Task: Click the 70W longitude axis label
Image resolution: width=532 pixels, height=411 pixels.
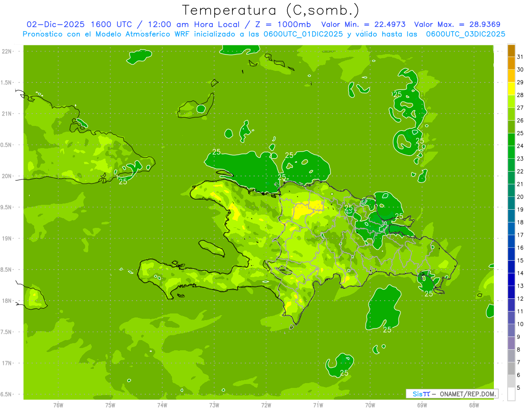Action: click(370, 405)
